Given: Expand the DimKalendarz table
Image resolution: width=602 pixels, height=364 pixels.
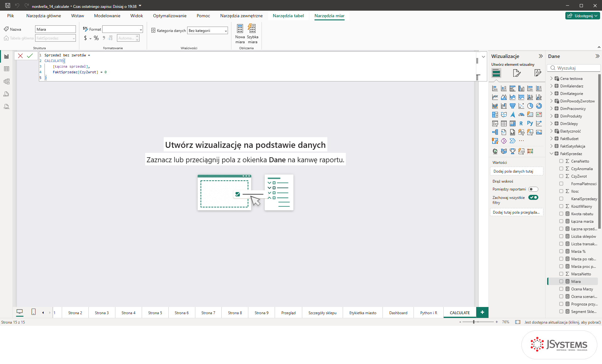Looking at the screenshot, I should pos(552,86).
